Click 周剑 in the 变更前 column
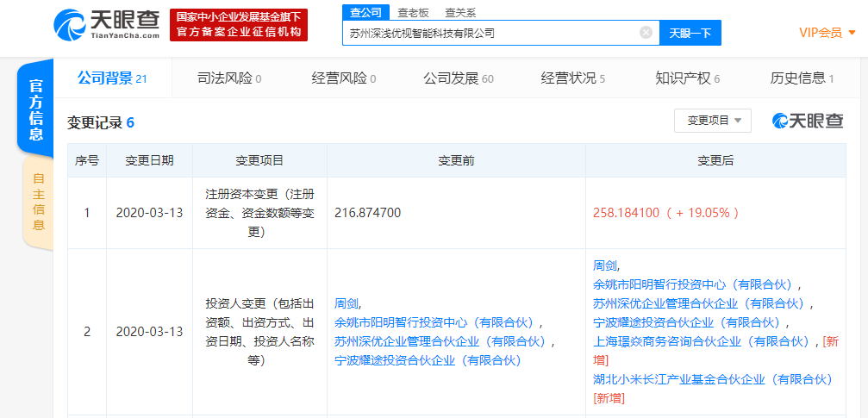This screenshot has height=418, width=868. coord(347,303)
